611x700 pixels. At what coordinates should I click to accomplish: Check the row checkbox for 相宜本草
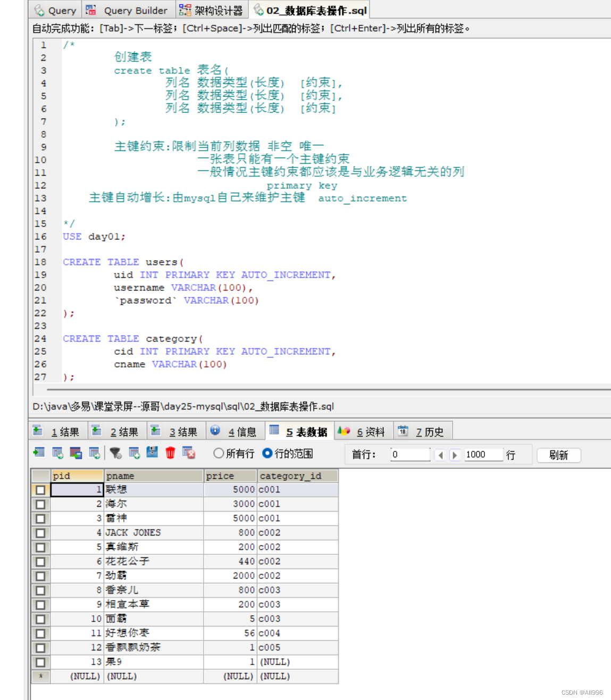(40, 605)
